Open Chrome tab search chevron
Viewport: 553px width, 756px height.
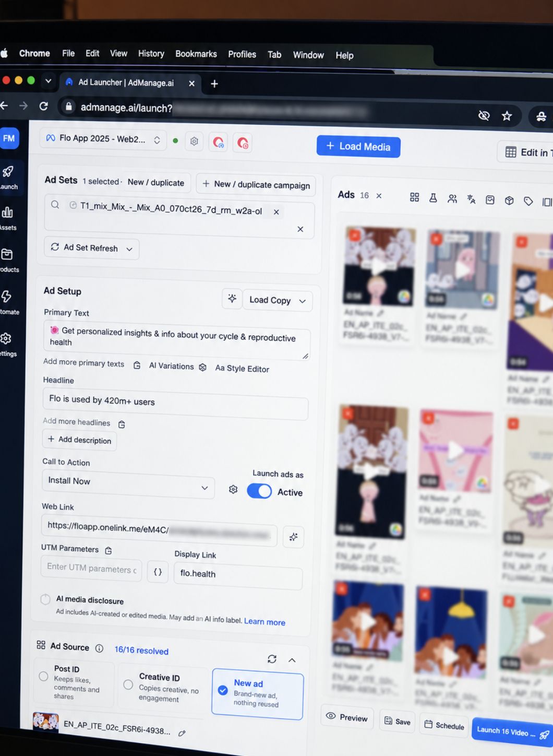pos(48,81)
